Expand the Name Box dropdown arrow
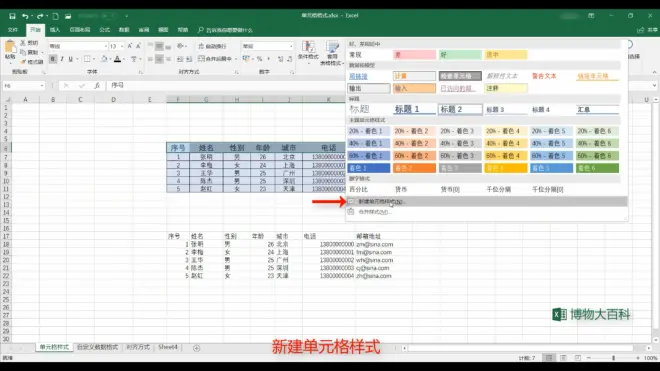The height and width of the screenshot is (371, 660). click(x=42, y=85)
